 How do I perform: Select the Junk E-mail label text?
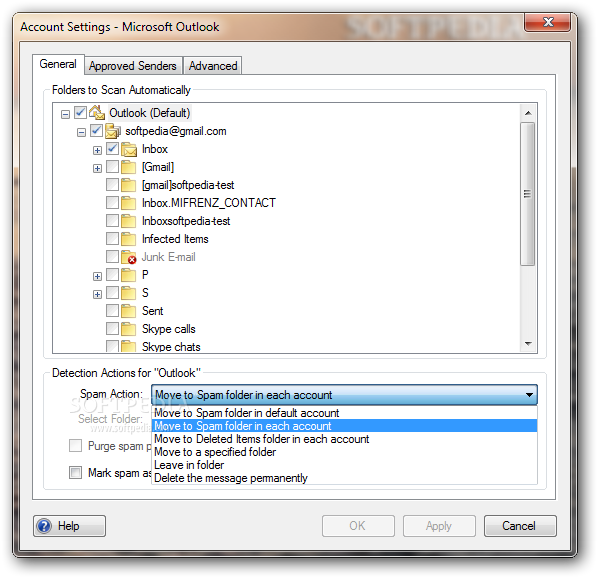pos(169,257)
